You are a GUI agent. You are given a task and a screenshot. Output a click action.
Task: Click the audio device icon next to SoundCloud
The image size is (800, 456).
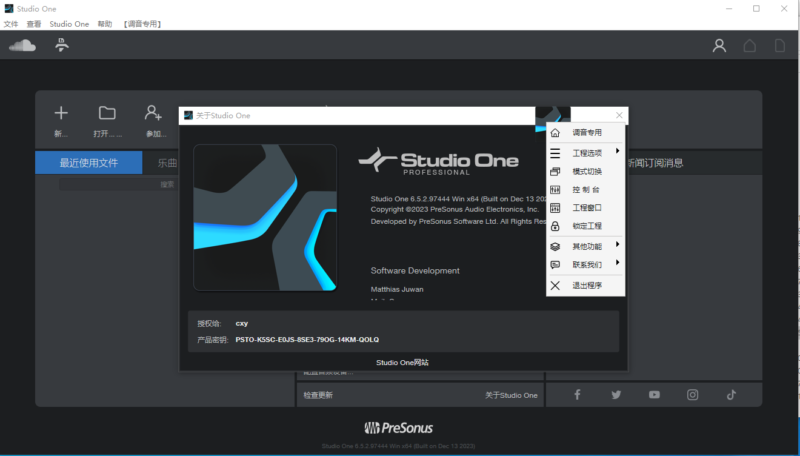coord(62,45)
